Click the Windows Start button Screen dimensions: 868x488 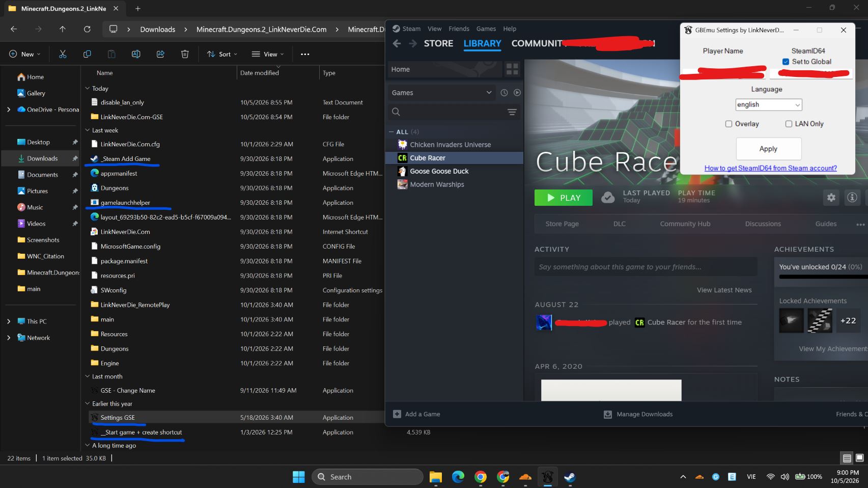coord(299,477)
